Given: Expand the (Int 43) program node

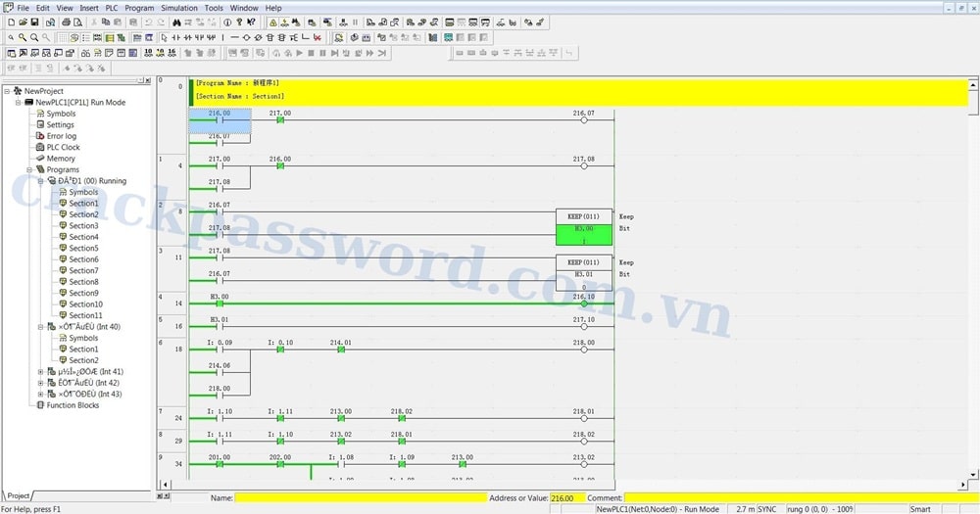Looking at the screenshot, I should pyautogui.click(x=40, y=394).
